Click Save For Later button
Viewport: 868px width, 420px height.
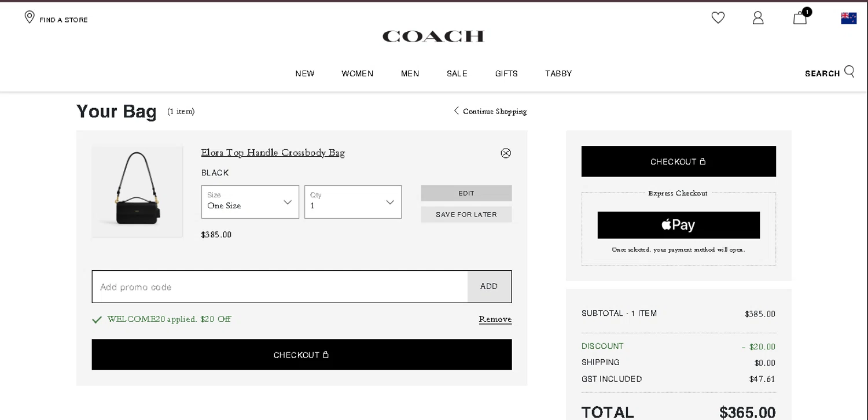[466, 215]
